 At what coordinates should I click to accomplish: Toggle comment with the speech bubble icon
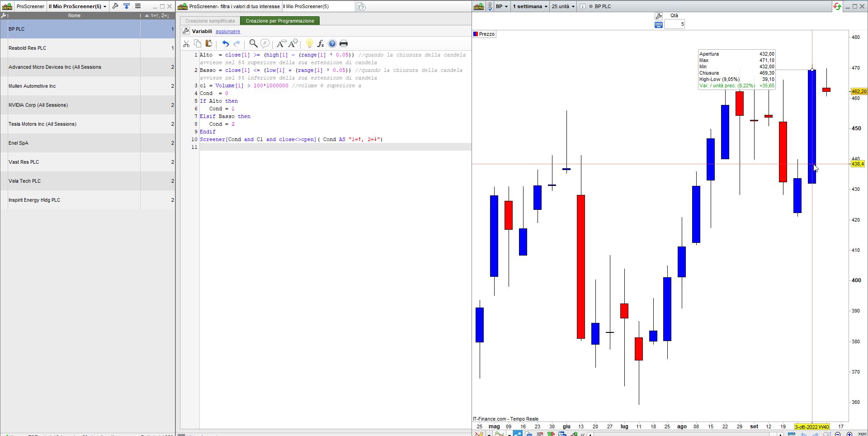(265, 44)
